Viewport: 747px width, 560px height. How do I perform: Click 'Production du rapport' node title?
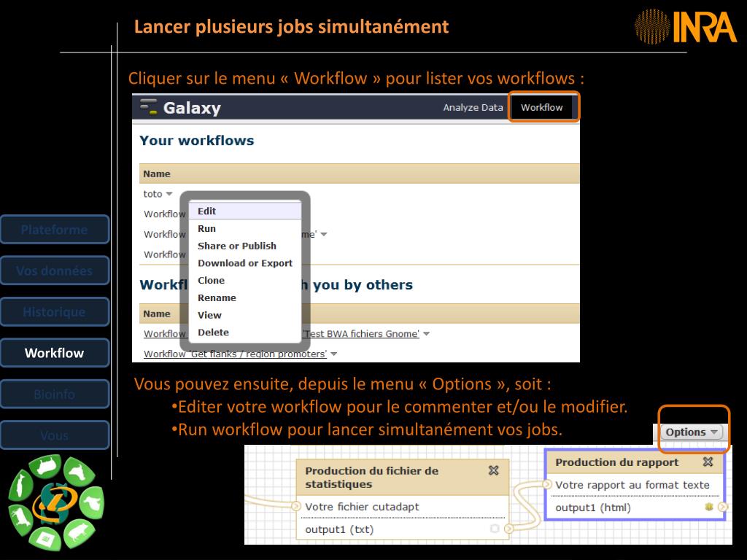pos(617,462)
